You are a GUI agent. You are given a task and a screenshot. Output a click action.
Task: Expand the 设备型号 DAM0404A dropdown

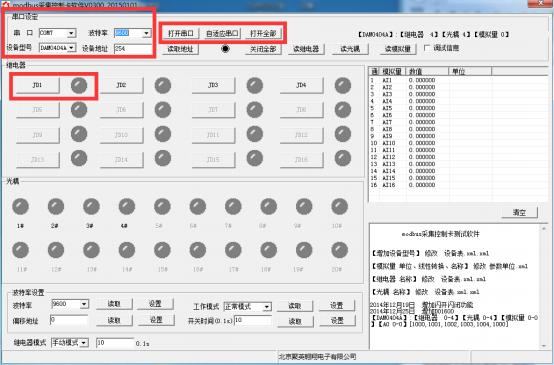[71, 48]
